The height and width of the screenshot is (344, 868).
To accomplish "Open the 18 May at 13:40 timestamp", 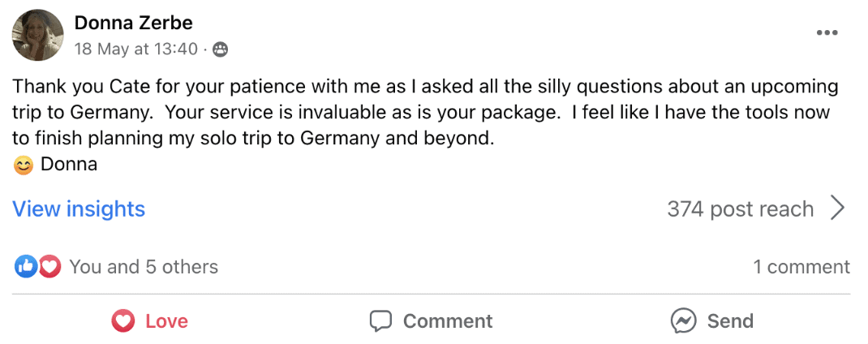I will point(135,49).
